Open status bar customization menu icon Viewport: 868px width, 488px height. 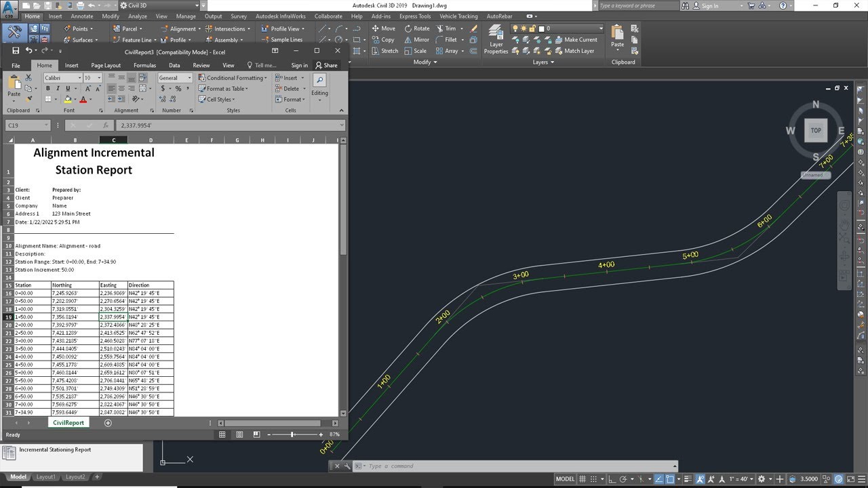click(861, 479)
